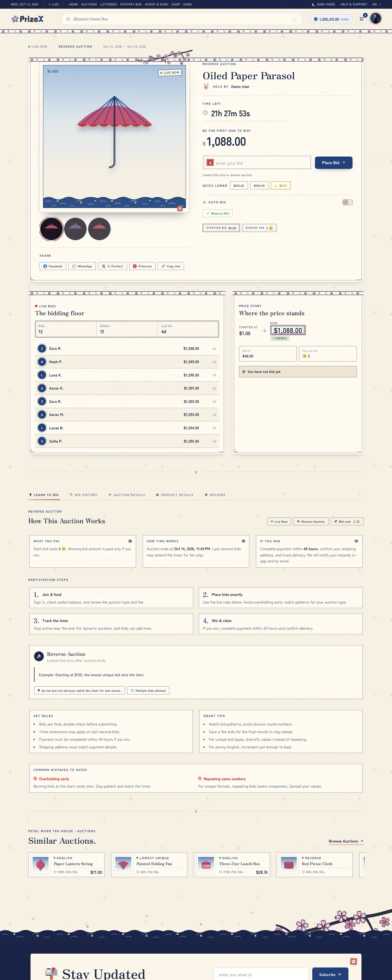The width and height of the screenshot is (392, 980).
Task: Click the enter your bid field
Action: 257,163
